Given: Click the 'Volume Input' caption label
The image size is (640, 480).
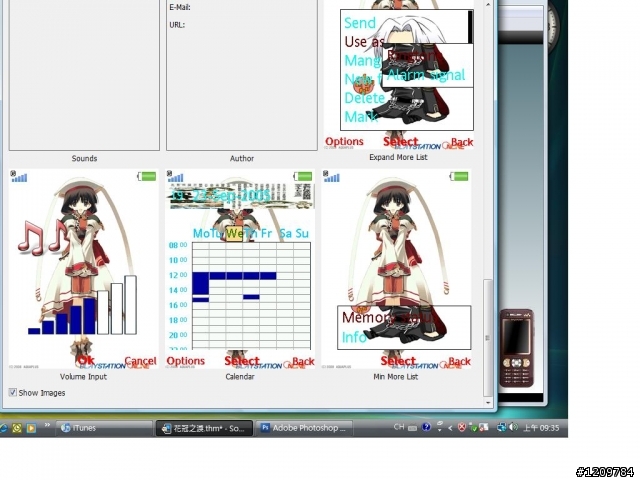Looking at the screenshot, I should coord(83,376).
